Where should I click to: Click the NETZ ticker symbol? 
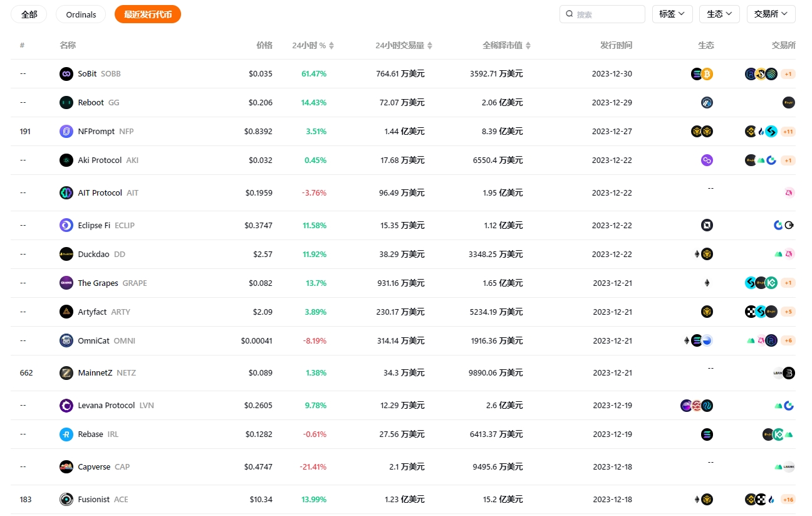pyautogui.click(x=126, y=373)
